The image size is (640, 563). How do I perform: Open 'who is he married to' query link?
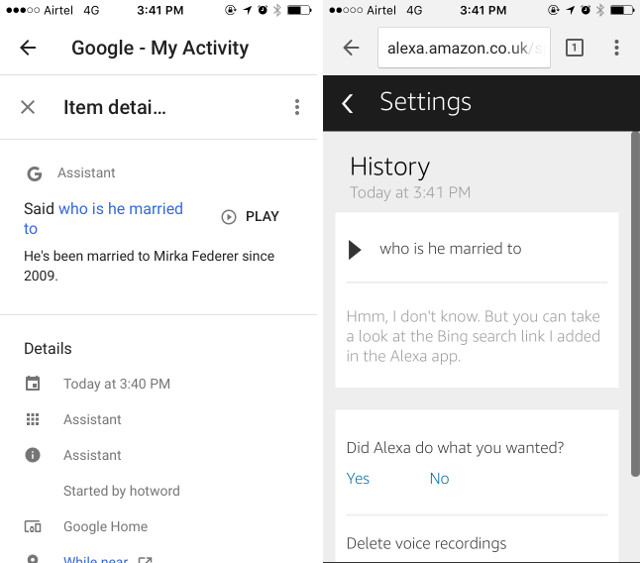click(103, 218)
